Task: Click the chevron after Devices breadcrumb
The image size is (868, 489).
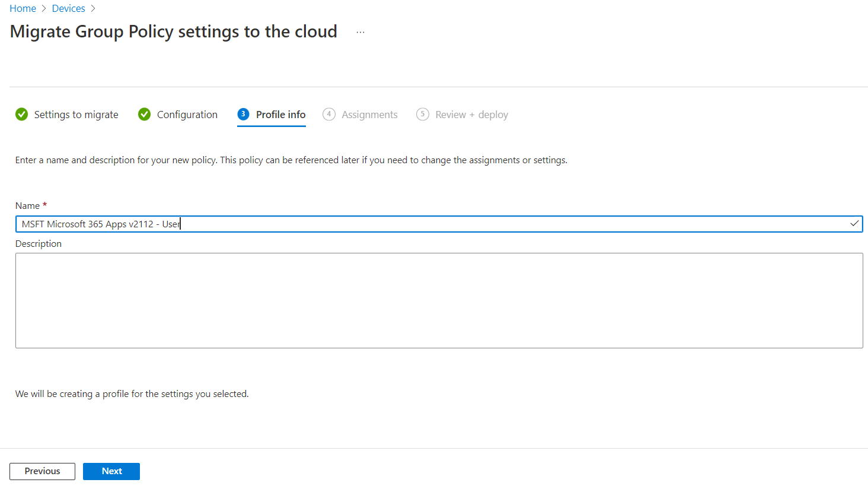Action: pos(93,8)
